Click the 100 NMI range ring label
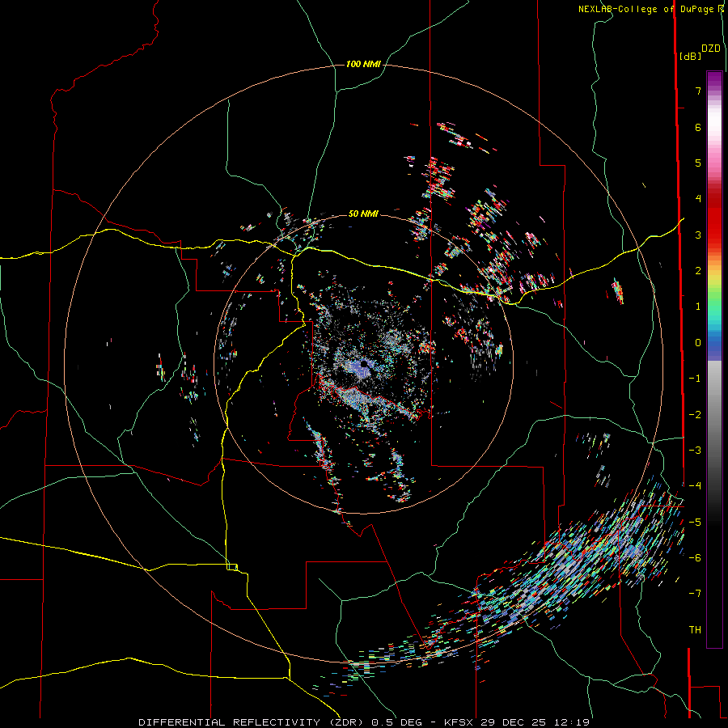The height and width of the screenshot is (728, 728). (363, 64)
